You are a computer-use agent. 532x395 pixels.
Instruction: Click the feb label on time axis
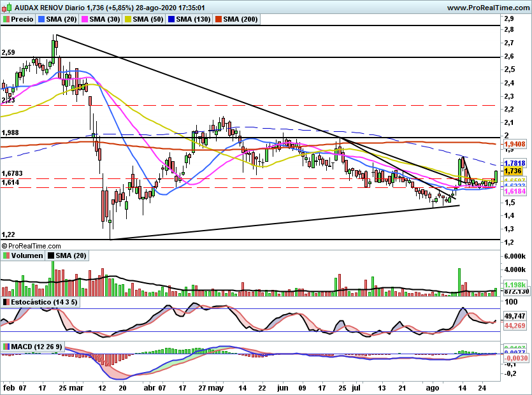pos(9,388)
